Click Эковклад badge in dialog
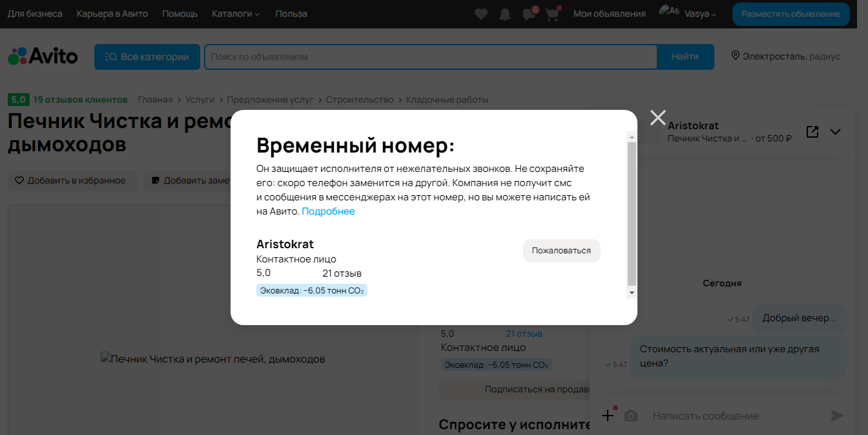868x435 pixels. coord(312,291)
